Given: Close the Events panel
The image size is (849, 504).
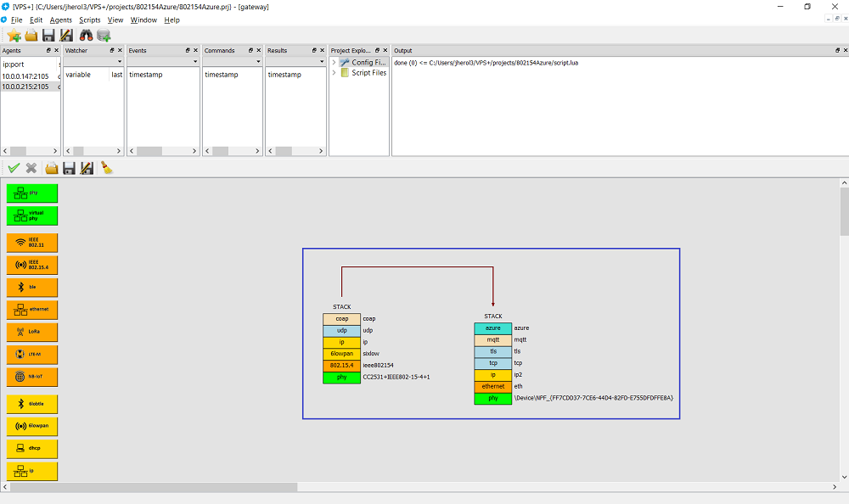Looking at the screenshot, I should click(x=194, y=51).
